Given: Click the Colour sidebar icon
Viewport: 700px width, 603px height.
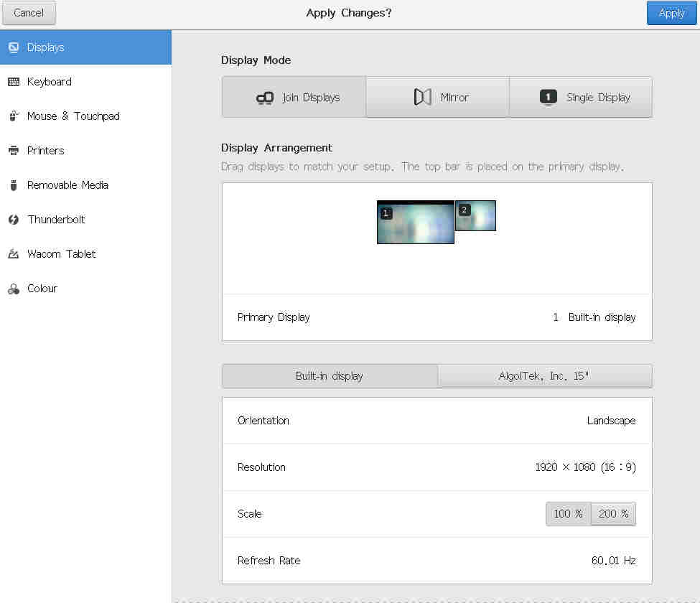Looking at the screenshot, I should [14, 289].
